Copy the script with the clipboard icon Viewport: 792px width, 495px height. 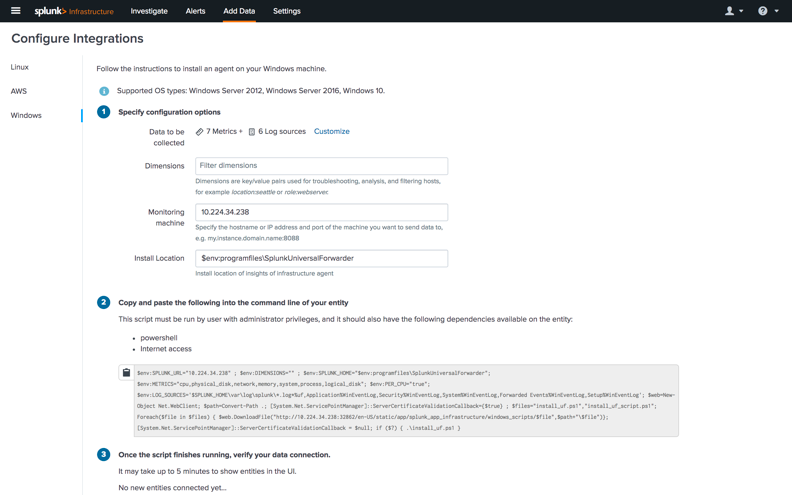[126, 373]
